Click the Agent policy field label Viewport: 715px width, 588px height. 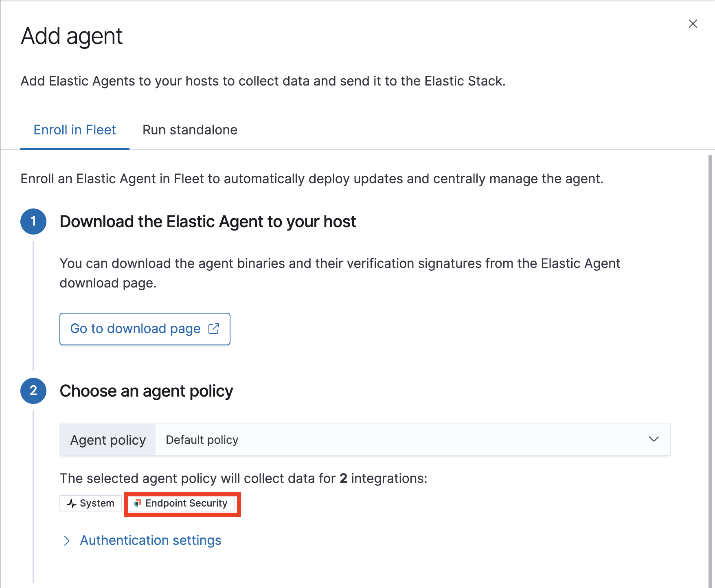pyautogui.click(x=107, y=440)
